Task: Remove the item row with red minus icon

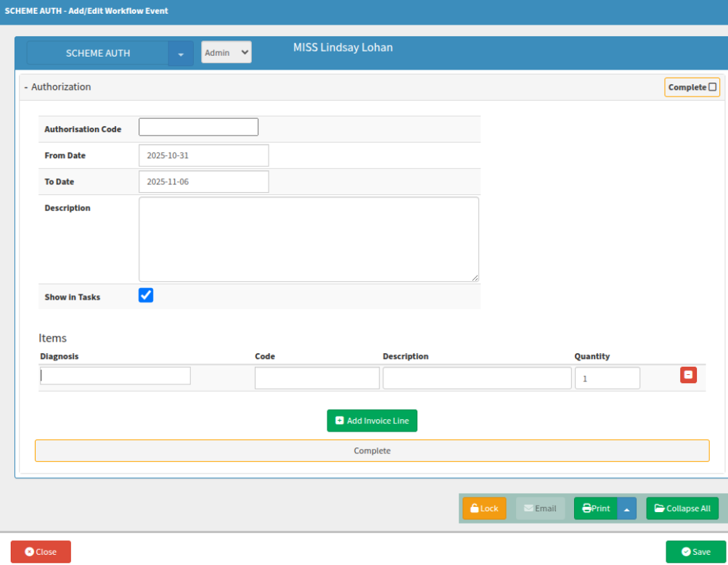Action: [688, 375]
